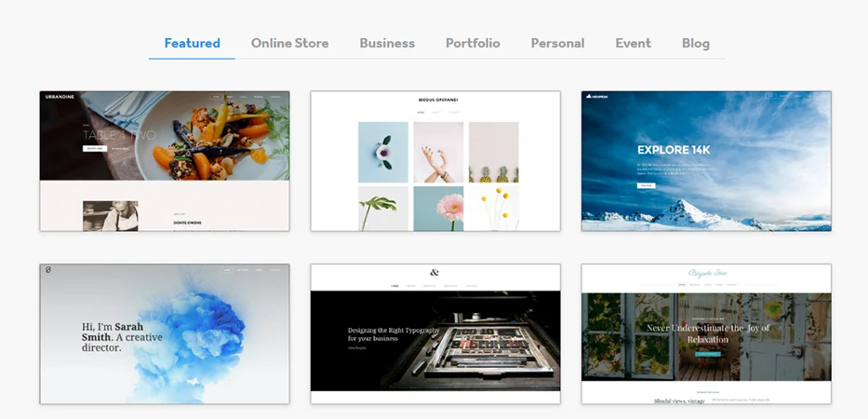868x419 pixels.
Task: Select the Bayside Inn template thumbnail
Action: pos(706,333)
